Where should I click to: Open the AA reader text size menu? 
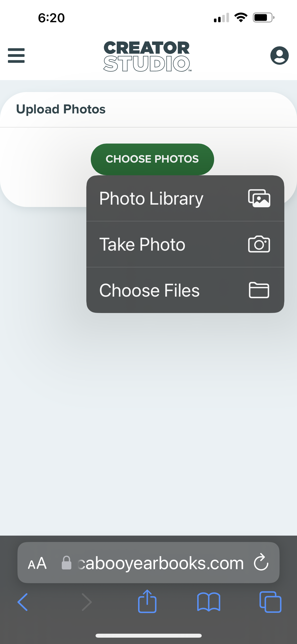pyautogui.click(x=37, y=563)
